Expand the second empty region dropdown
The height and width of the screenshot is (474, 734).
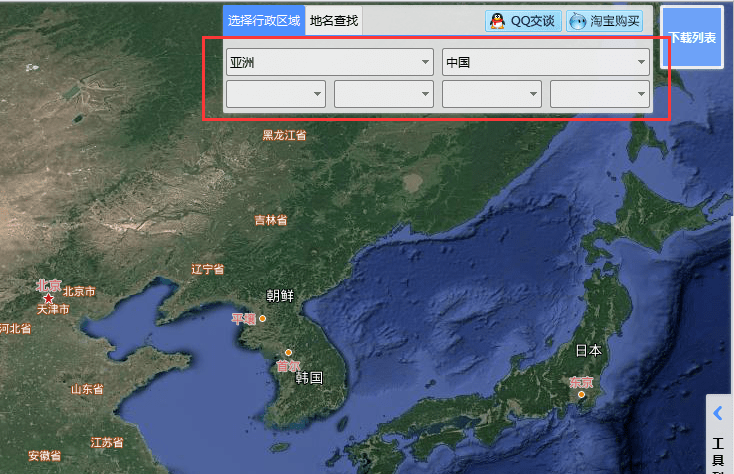click(384, 94)
